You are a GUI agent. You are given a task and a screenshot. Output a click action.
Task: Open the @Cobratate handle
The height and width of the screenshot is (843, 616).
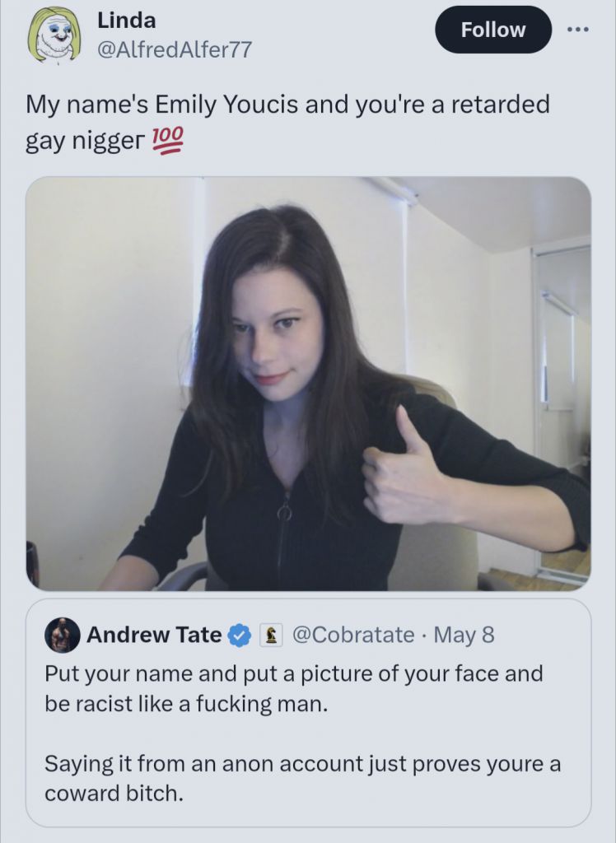pos(353,635)
